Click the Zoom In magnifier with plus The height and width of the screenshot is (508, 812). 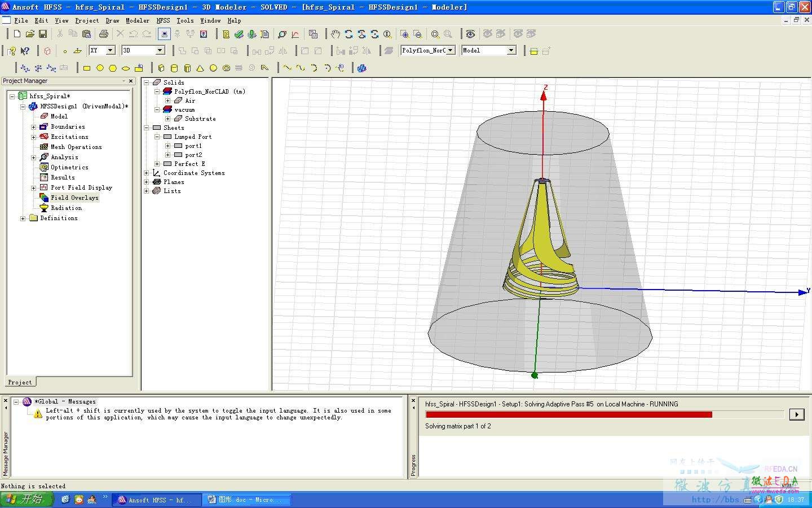(x=404, y=34)
